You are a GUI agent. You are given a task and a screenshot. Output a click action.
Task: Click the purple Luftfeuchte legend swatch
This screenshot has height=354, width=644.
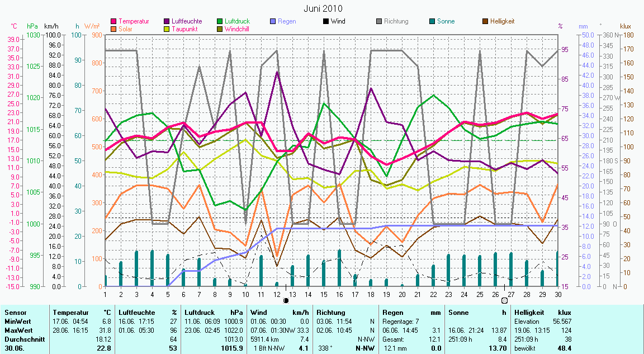click(167, 21)
